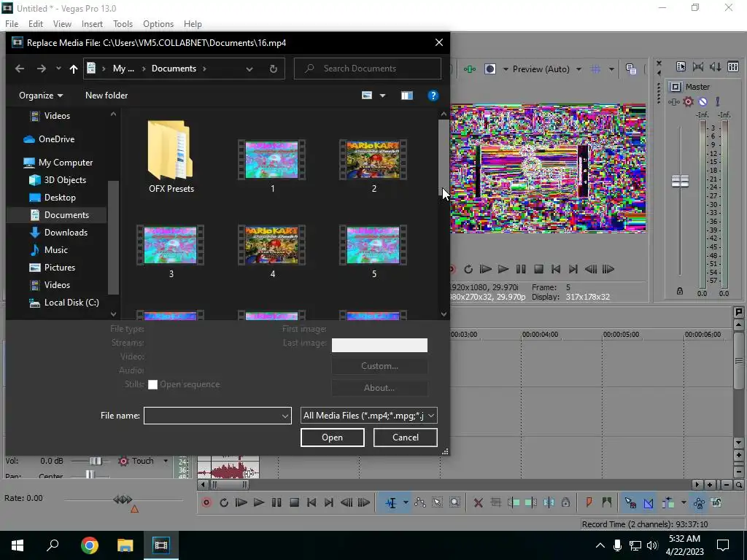Viewport: 747px width, 560px height.
Task: Click the Refresh button beside the address bar
Action: (273, 69)
